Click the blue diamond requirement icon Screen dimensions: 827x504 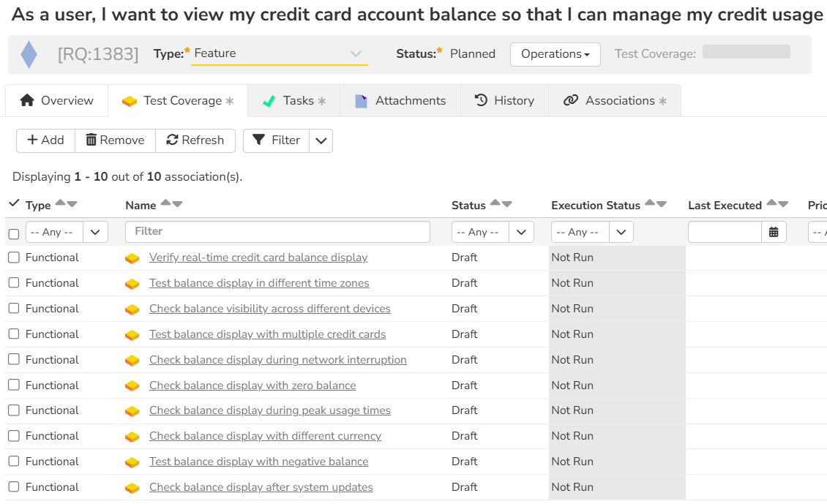click(29, 54)
